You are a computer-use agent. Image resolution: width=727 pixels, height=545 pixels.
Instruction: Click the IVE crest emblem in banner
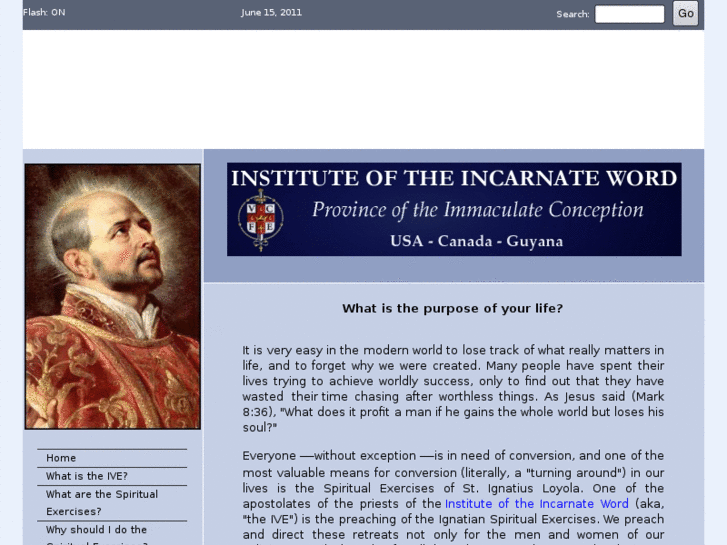pos(261,220)
